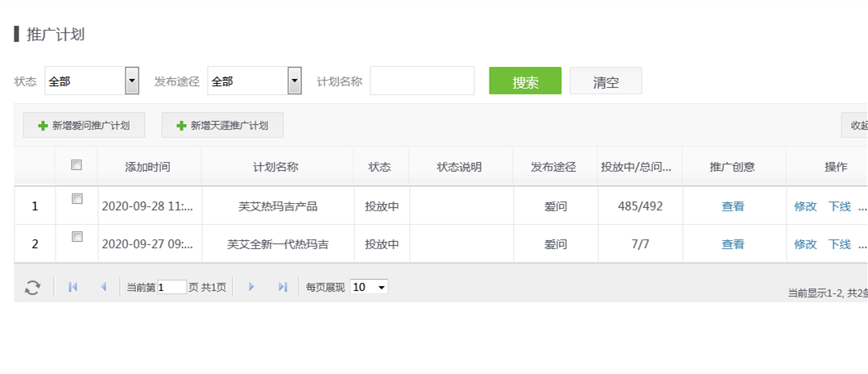Click 新增天涯推广计划 button with plus icon

[x=222, y=125]
